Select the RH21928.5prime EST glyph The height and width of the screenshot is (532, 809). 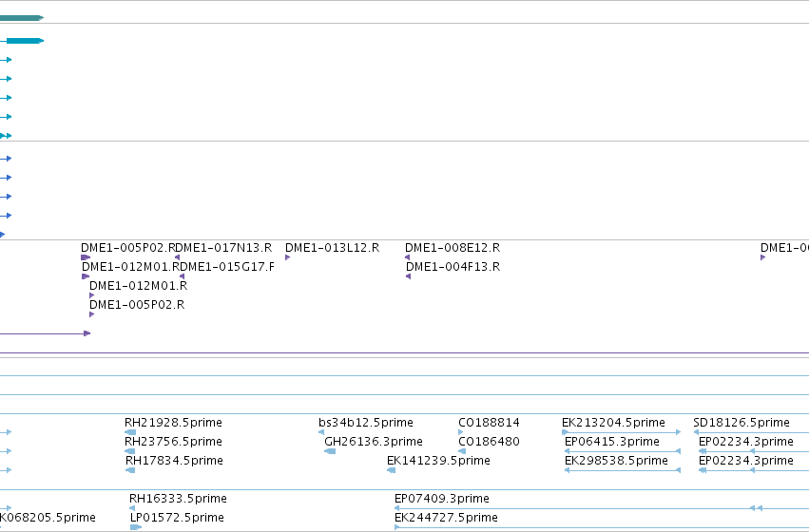[x=130, y=432]
